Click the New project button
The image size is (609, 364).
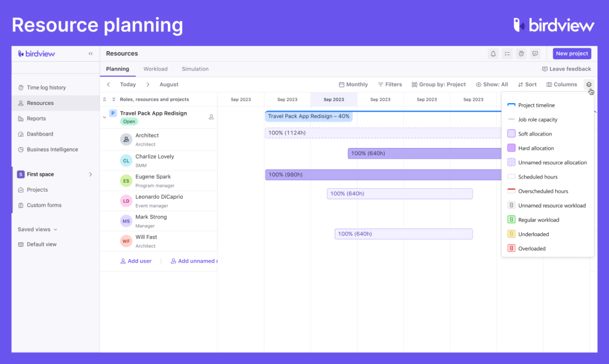coord(572,54)
